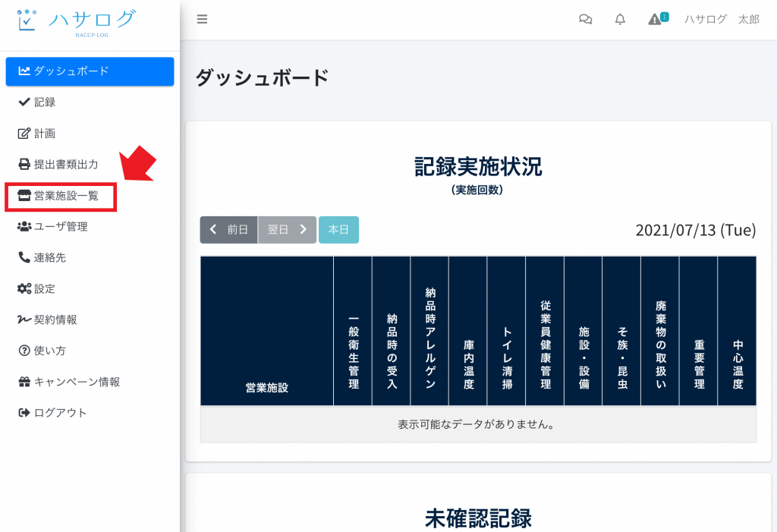Click the 中心温度 column header
The width and height of the screenshot is (777, 532).
click(738, 331)
